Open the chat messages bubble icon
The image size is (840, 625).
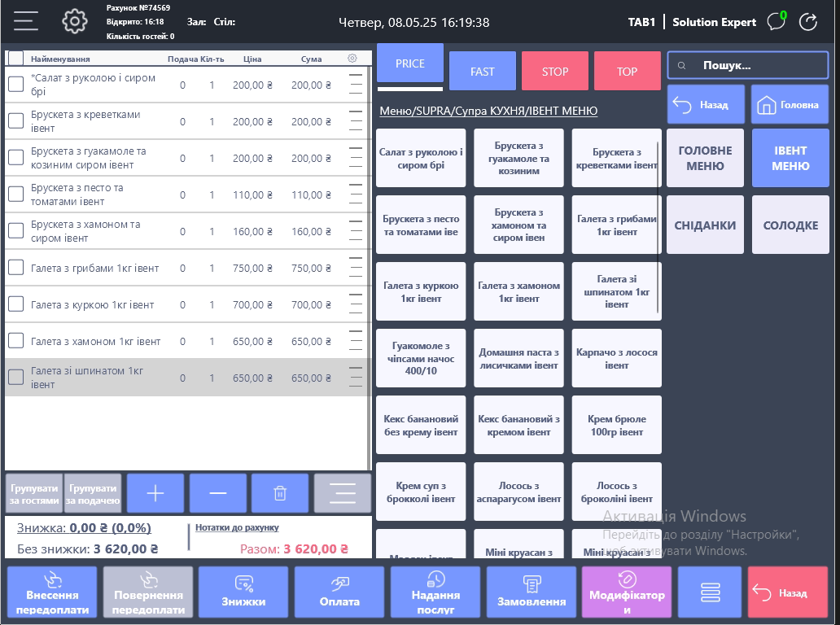[777, 22]
